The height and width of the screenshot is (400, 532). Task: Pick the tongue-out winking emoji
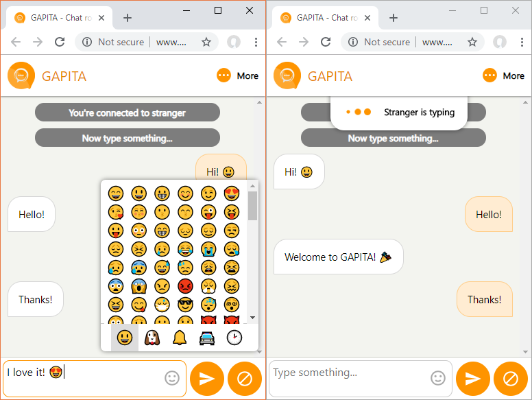tap(208, 212)
